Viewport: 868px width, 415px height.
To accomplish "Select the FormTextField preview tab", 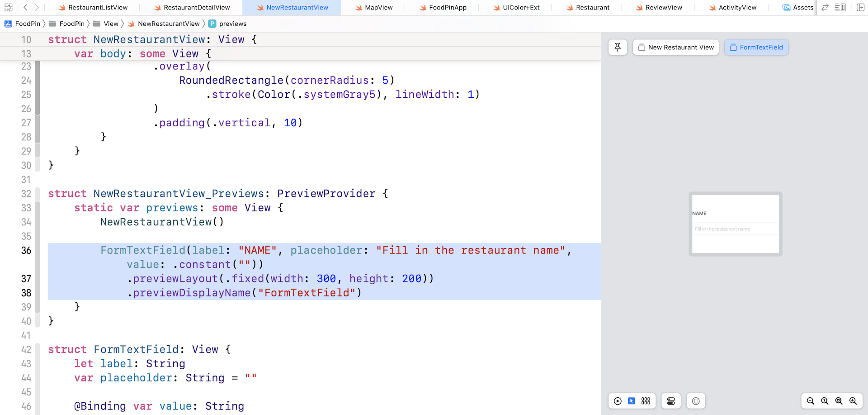I will [756, 47].
